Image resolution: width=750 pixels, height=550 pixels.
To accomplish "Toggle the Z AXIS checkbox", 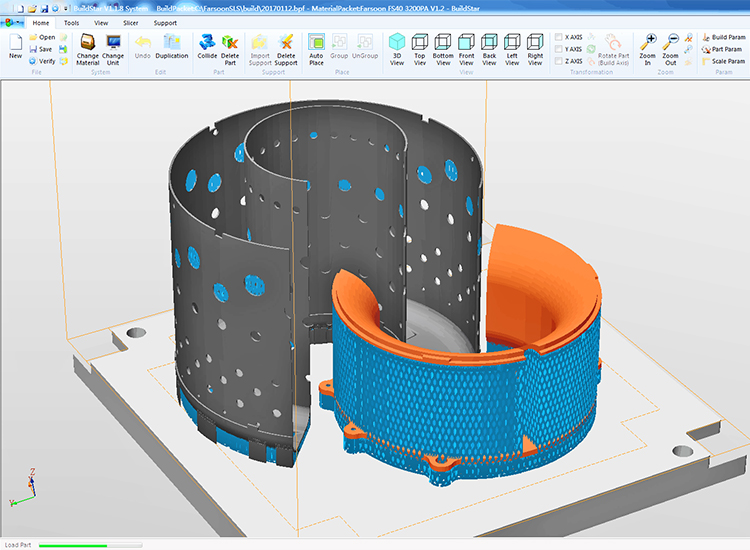I will coord(559,61).
